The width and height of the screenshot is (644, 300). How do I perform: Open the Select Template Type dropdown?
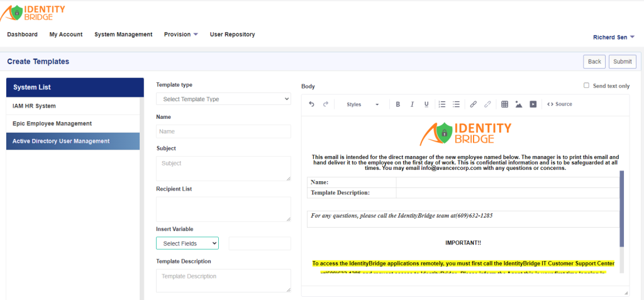click(223, 99)
